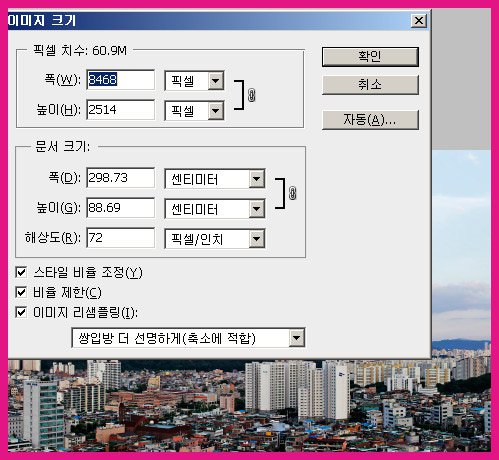Toggle the 스타일 비율 조정(Y) checkbox

[x=21, y=272]
